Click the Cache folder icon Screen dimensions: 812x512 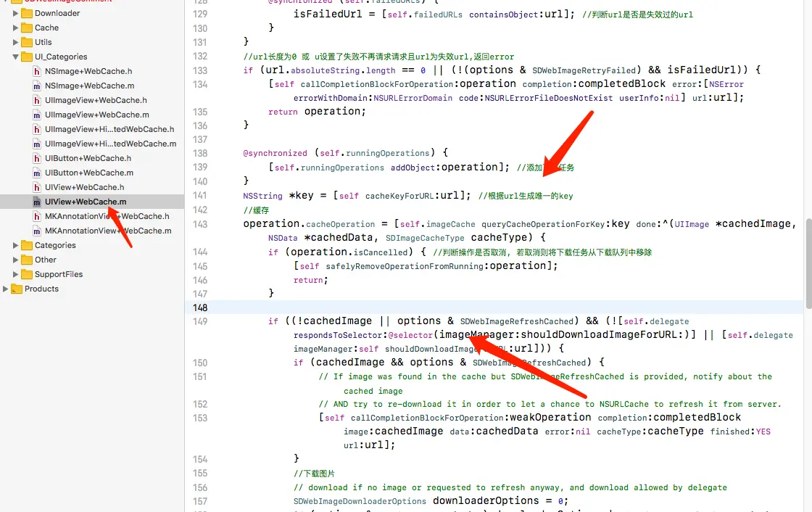click(x=27, y=28)
